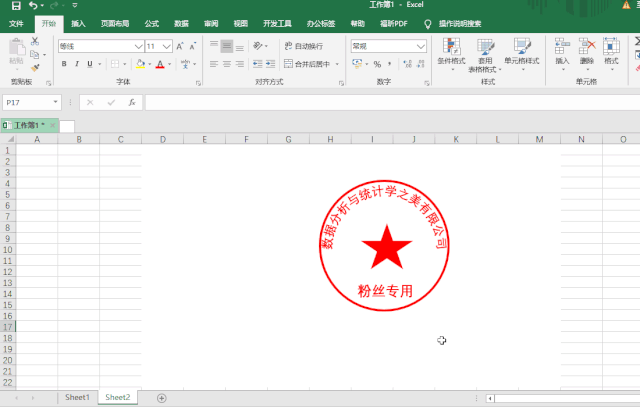
Task: Align text to the bottom
Action: pos(240,46)
